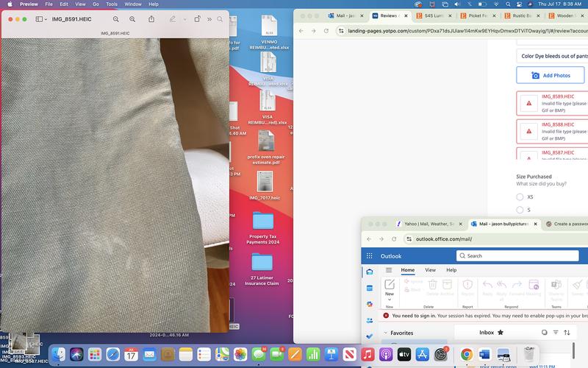Open the Edit menu
The height and width of the screenshot is (368, 588).
click(x=64, y=4)
